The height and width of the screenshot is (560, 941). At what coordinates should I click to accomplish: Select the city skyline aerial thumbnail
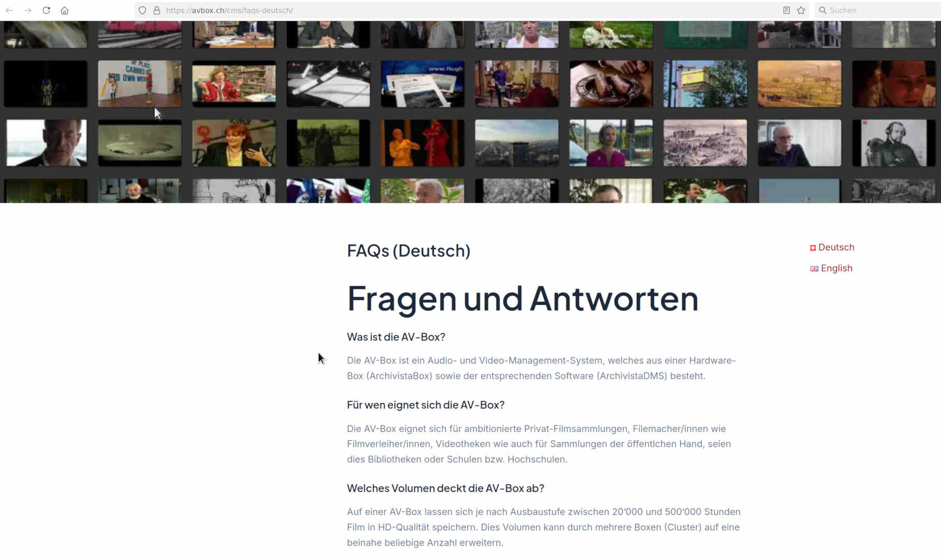[516, 143]
